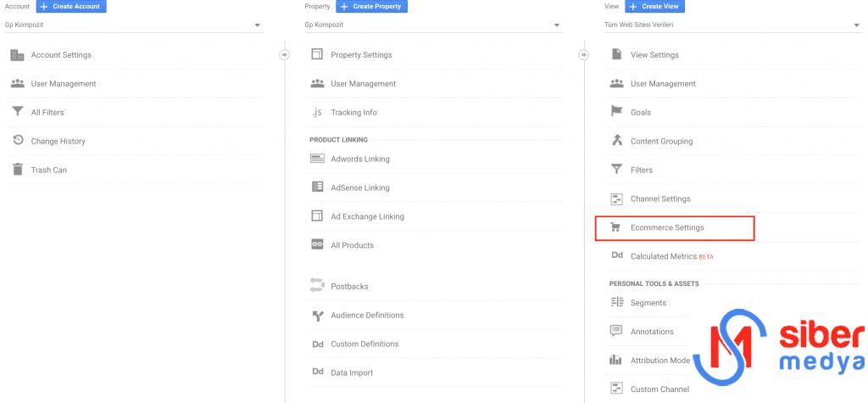The height and width of the screenshot is (403, 868).
Task: Click the property User Management people icon
Action: tap(317, 84)
